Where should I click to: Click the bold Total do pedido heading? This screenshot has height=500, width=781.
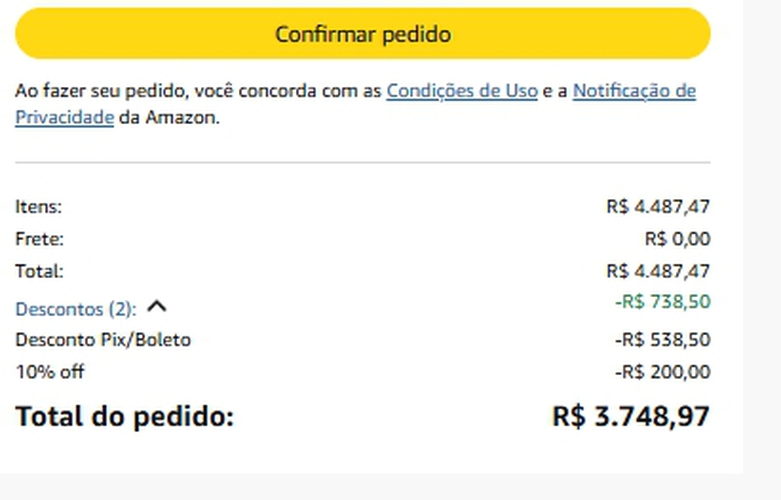click(x=124, y=416)
